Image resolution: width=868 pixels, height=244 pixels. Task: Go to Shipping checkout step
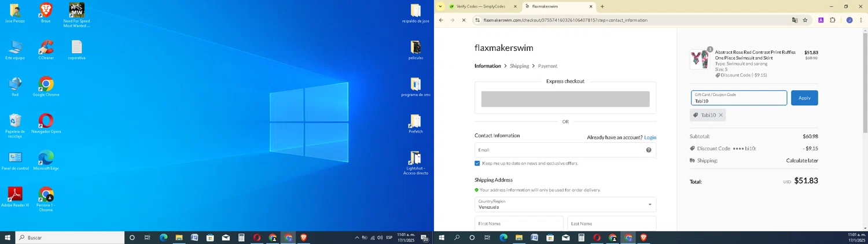(519, 66)
